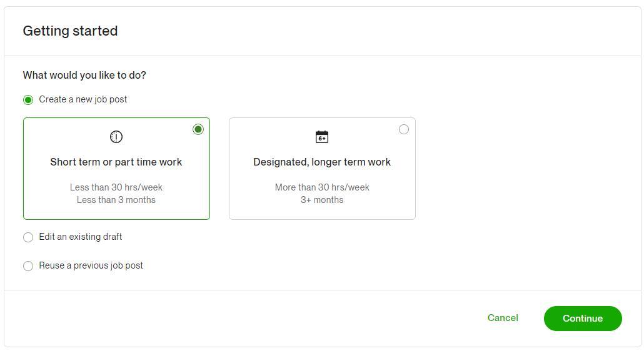Click the Cancel link
Image resolution: width=644 pixels, height=351 pixels.
(x=503, y=318)
